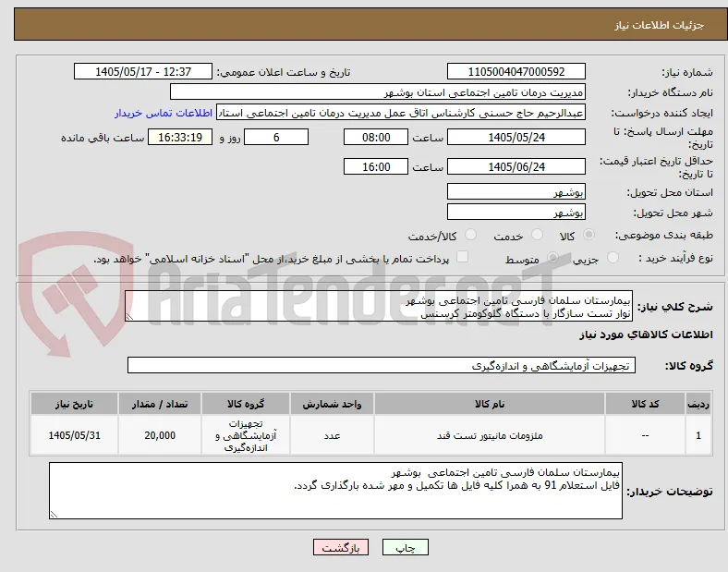This screenshot has height=572, width=728.
Task: Click the نام کالا column header
Action: [490, 404]
